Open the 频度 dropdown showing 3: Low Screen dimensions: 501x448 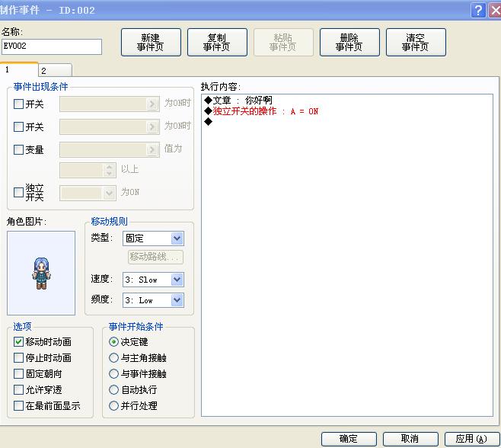(153, 300)
